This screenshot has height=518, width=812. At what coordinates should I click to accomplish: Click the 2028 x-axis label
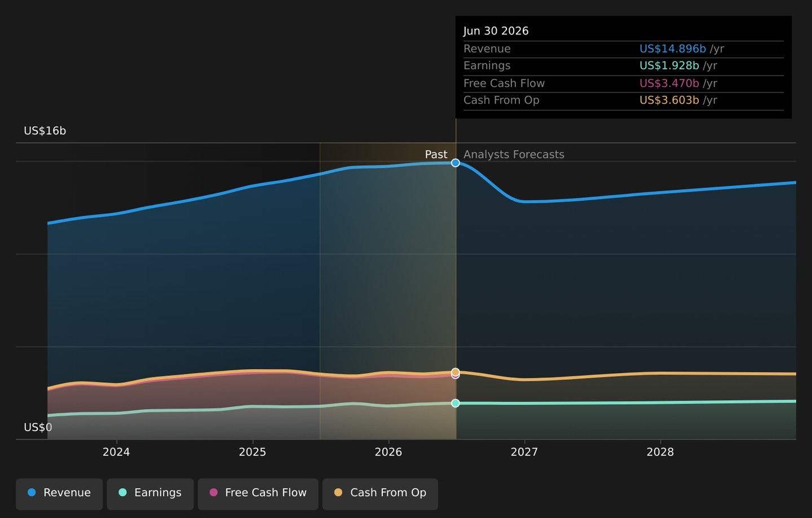coord(660,452)
